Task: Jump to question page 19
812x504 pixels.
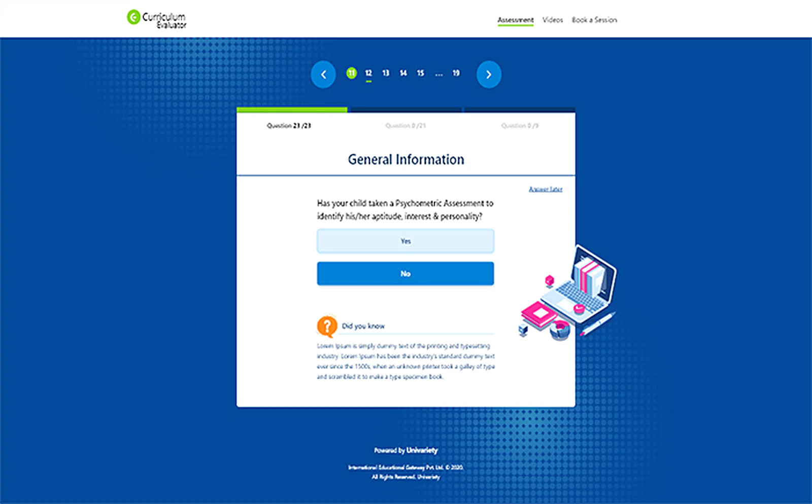Action: pos(456,73)
